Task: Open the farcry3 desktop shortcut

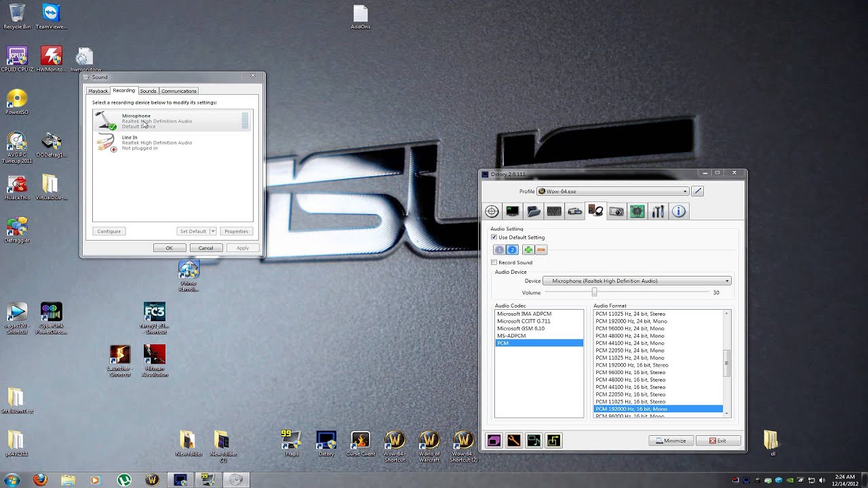Action: (x=155, y=319)
